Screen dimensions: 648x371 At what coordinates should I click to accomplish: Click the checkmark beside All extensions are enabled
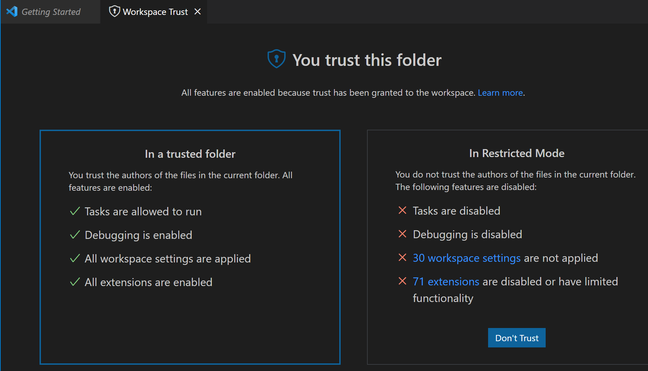pos(75,282)
